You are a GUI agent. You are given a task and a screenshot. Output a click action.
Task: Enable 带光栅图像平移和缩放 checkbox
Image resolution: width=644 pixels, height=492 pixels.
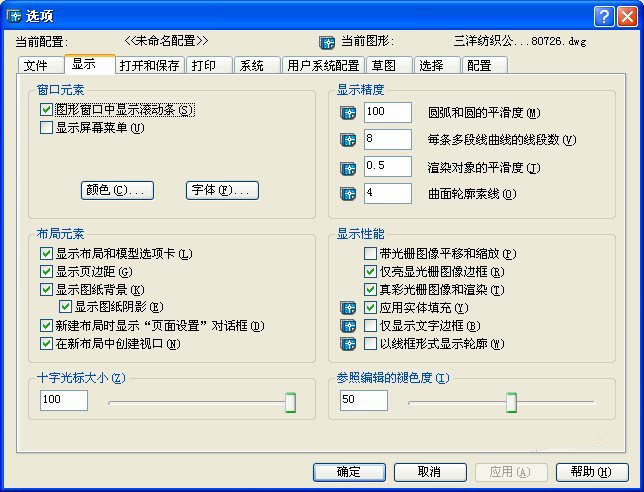(370, 253)
